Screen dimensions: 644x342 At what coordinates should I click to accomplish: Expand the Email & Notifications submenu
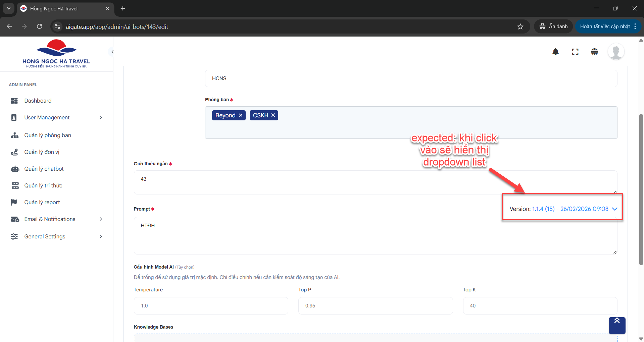101,219
